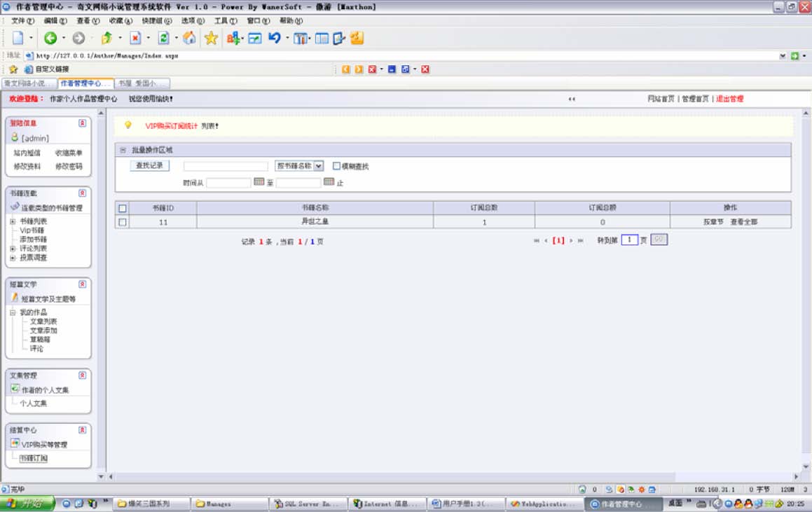Viewport: 812px width, 512px height.
Task: Expand the 书籍列表 tree node
Action: coord(13,221)
